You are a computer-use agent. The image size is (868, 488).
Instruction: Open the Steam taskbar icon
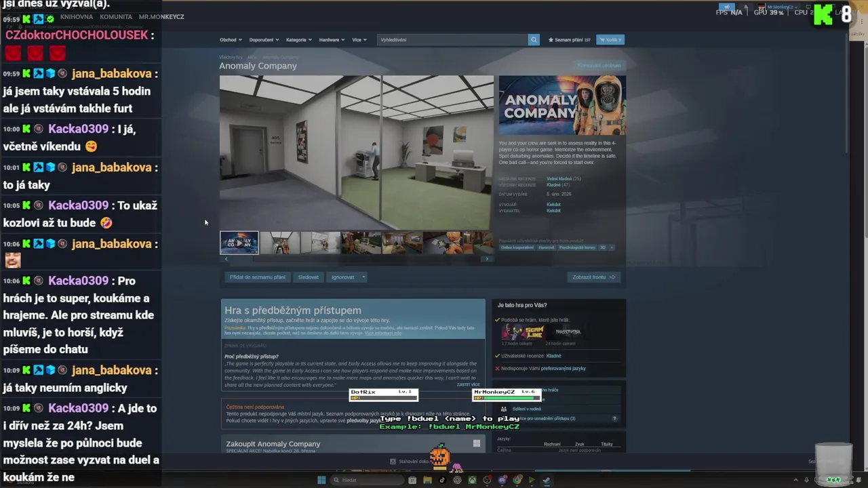coord(547,480)
